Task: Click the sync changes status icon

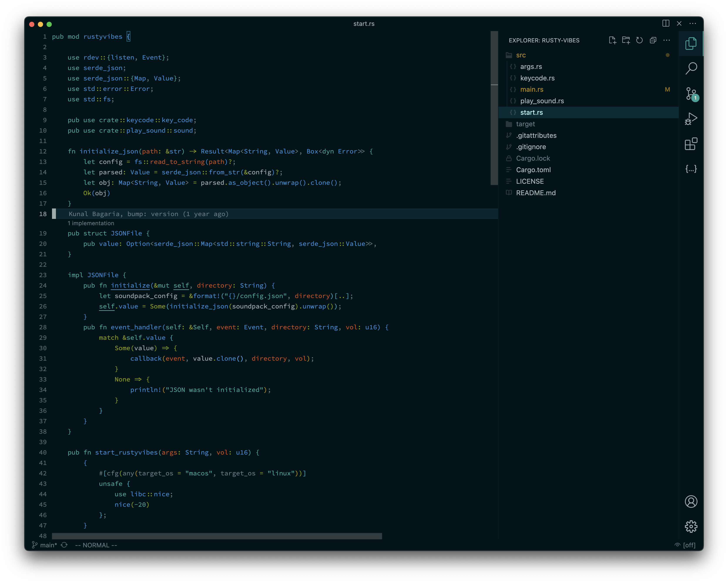Action: coord(64,545)
